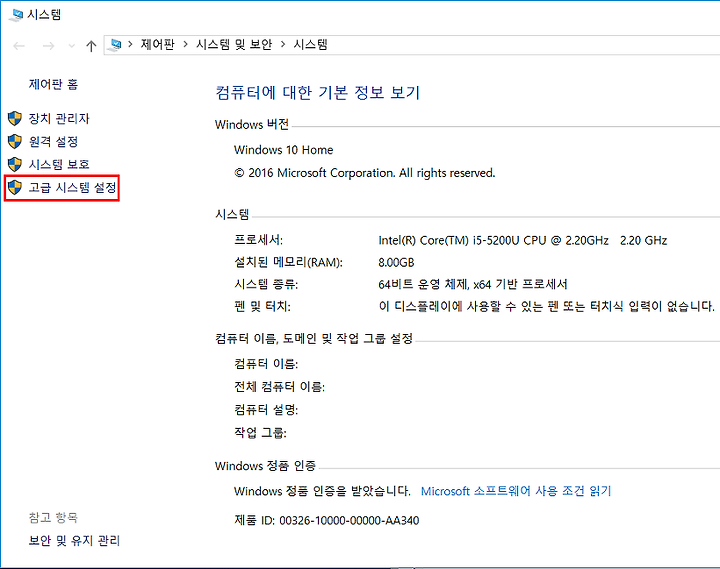Click the 컴퓨터 이름: label

click(x=266, y=364)
